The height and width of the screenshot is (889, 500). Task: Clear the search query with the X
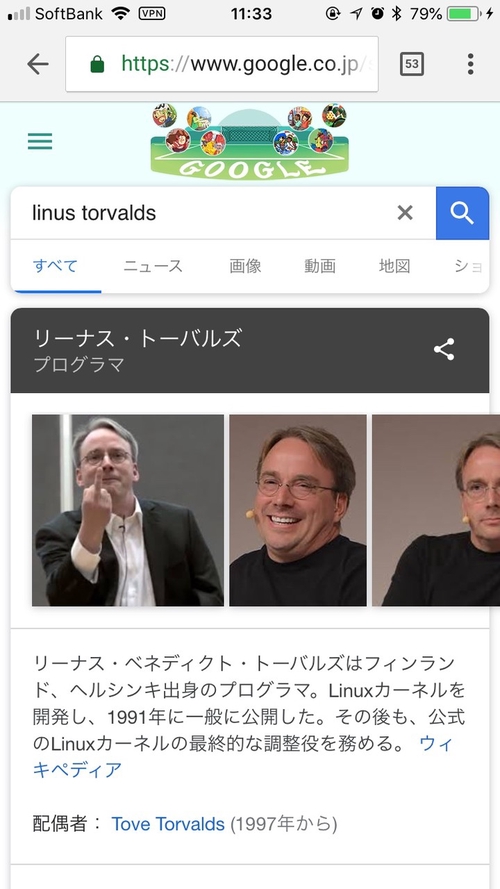pos(405,213)
